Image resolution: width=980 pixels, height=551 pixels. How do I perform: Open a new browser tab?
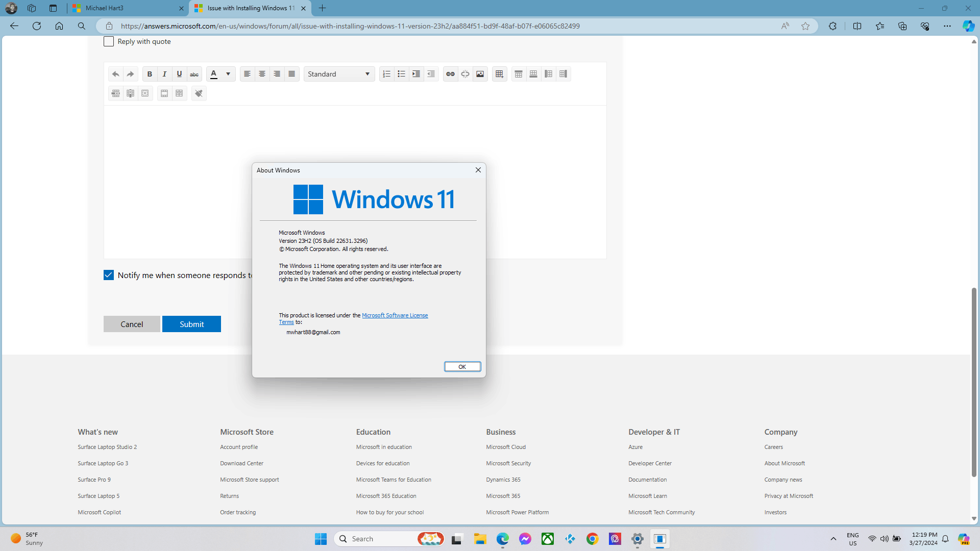[322, 8]
